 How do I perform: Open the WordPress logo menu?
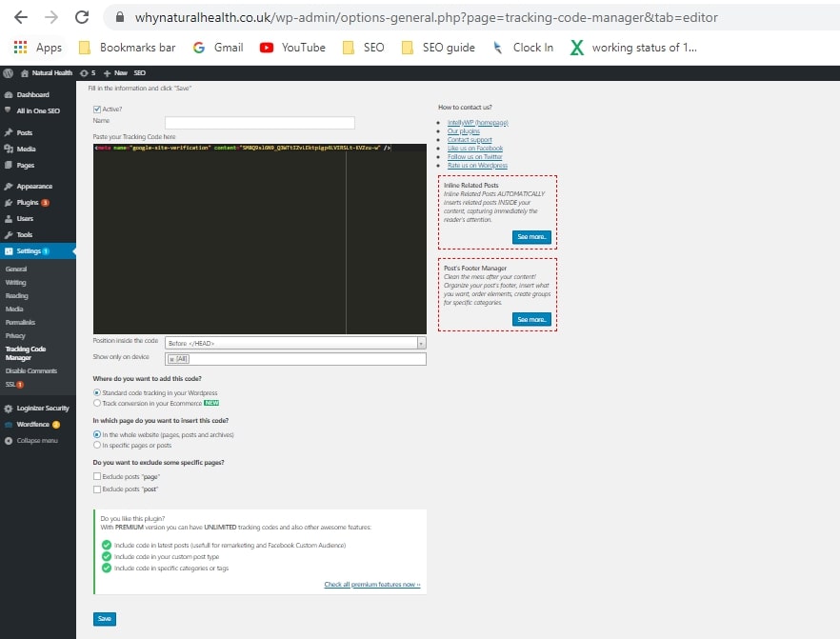pyautogui.click(x=10, y=71)
